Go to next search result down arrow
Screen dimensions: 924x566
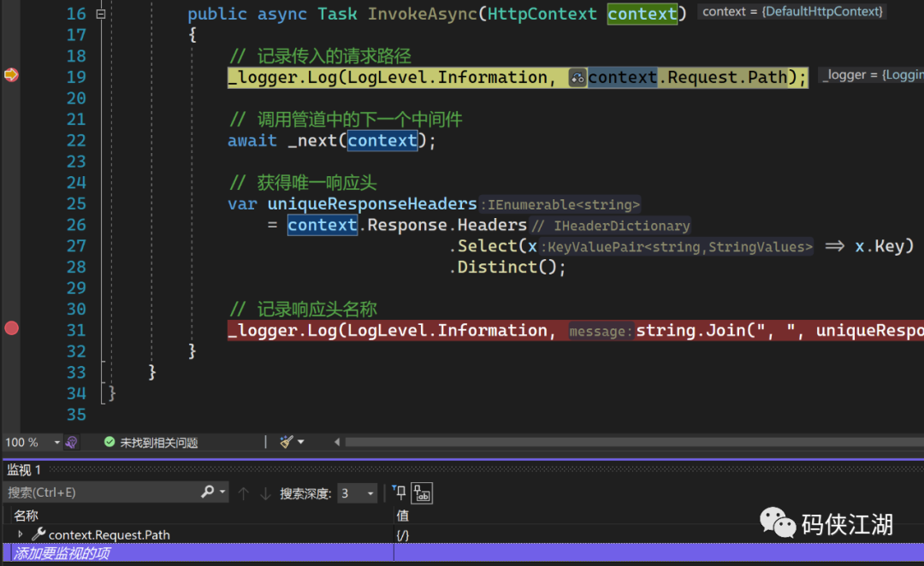[x=266, y=493]
